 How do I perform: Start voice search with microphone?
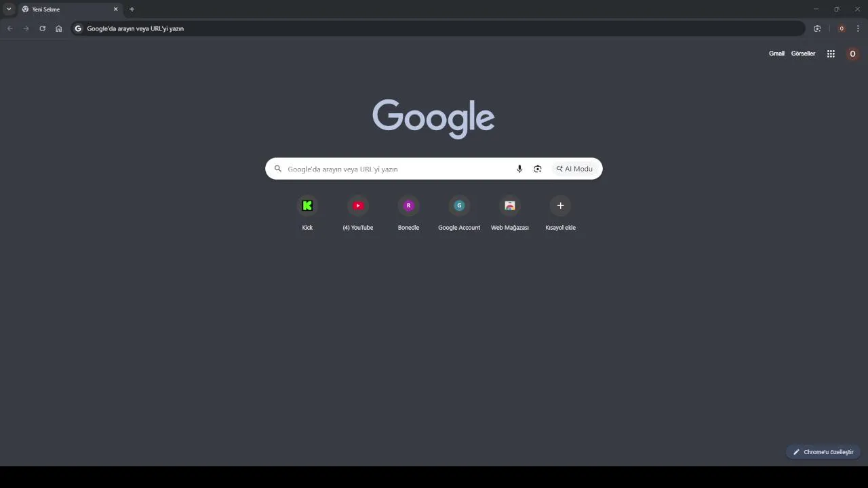[x=519, y=169]
